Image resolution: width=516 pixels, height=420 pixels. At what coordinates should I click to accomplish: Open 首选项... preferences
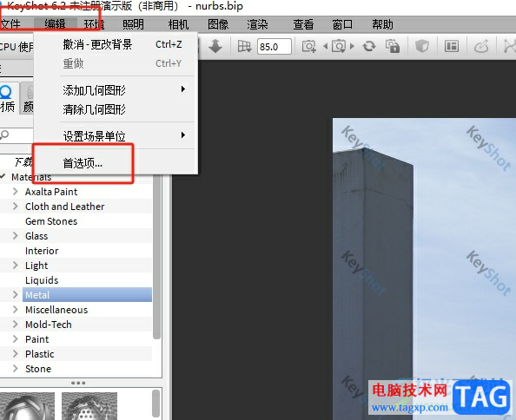(116, 162)
